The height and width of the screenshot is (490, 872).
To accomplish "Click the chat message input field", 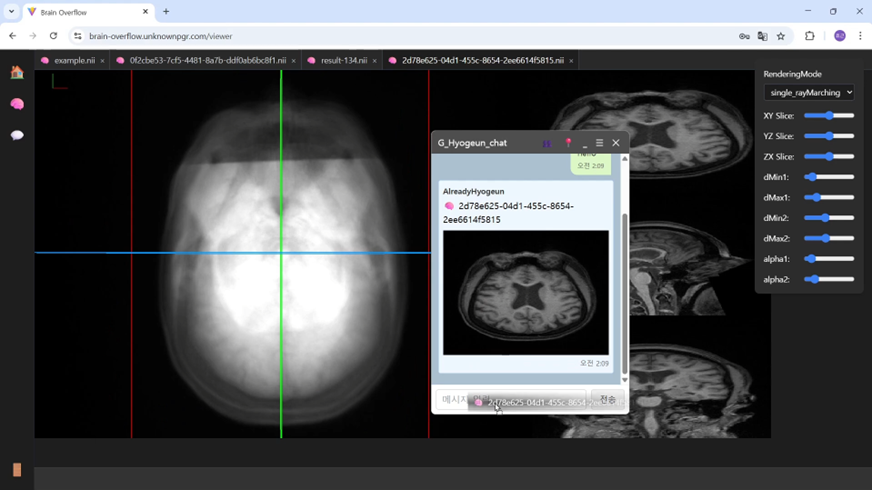I will pos(455,399).
